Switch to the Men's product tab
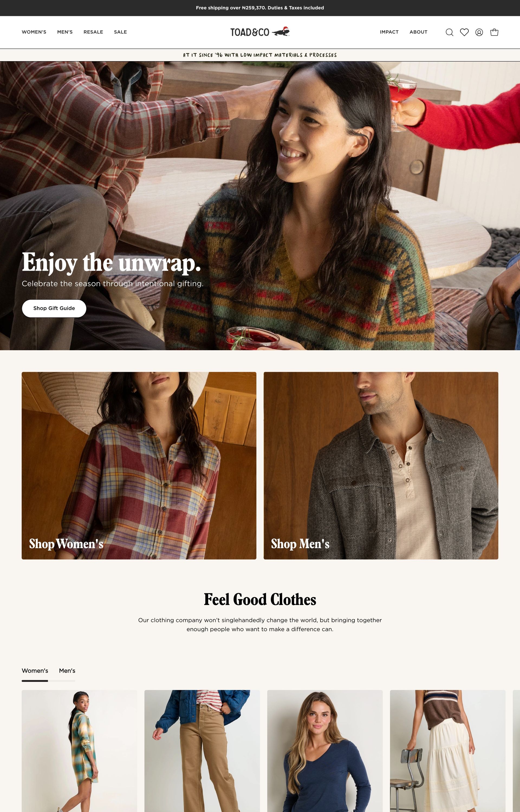 (67, 671)
